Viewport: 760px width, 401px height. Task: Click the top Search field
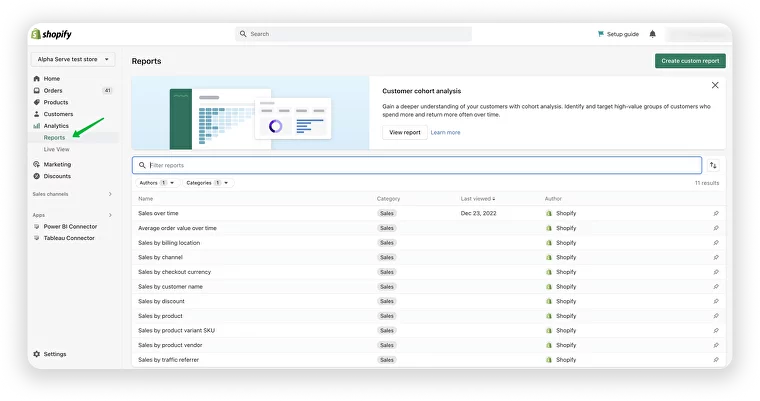(x=353, y=34)
